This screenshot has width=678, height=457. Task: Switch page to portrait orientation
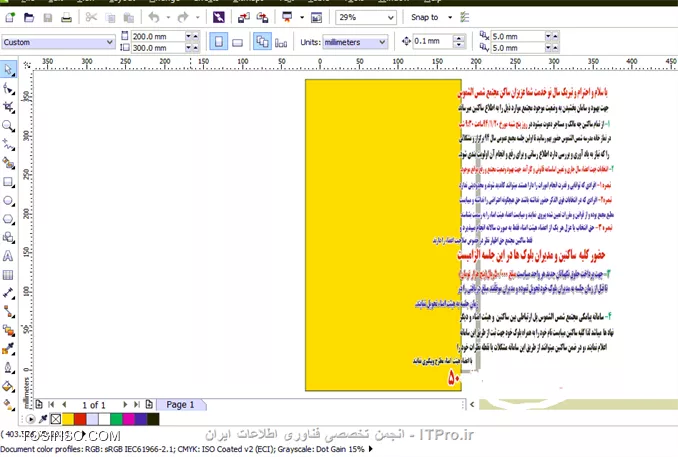(219, 42)
